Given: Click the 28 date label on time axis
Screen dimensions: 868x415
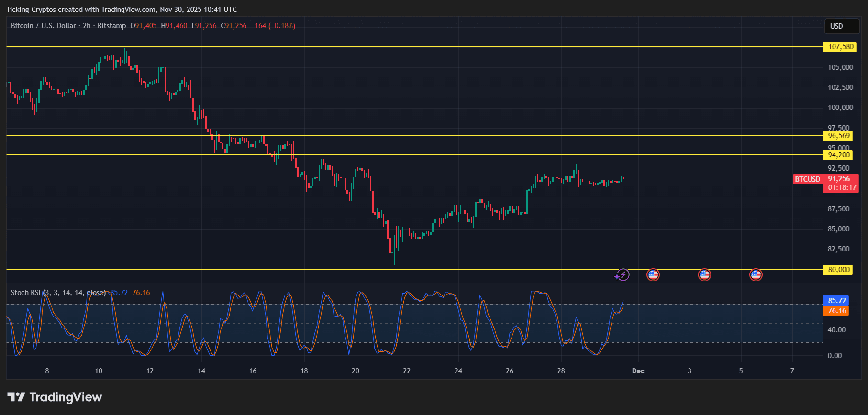Looking at the screenshot, I should pyautogui.click(x=561, y=371).
